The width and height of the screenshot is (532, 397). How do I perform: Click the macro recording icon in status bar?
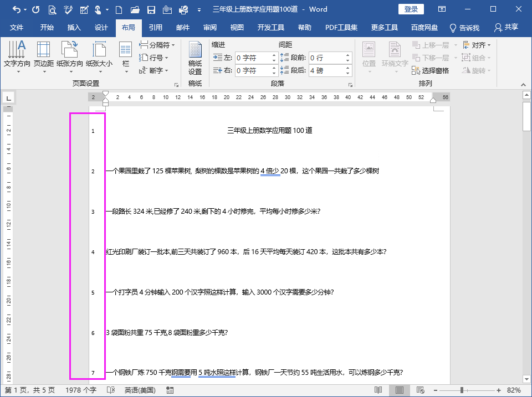click(170, 390)
